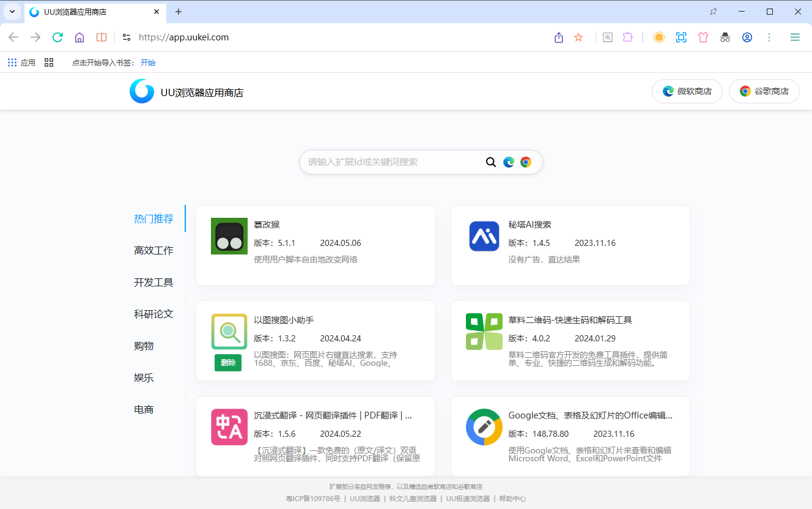This screenshot has width=812, height=509.
Task: Select the 高效工作 category
Action: coord(153,250)
